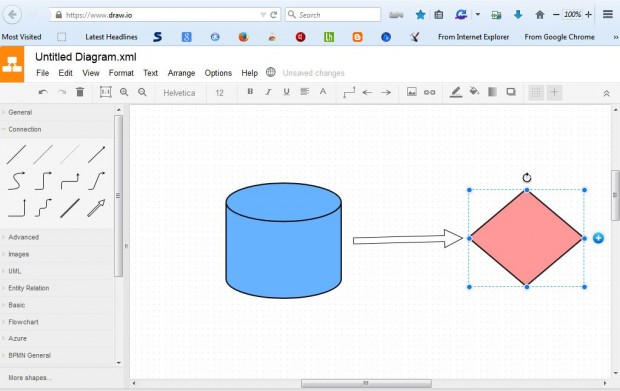
Task: Open the Helvetica font dropdown
Action: click(x=179, y=93)
